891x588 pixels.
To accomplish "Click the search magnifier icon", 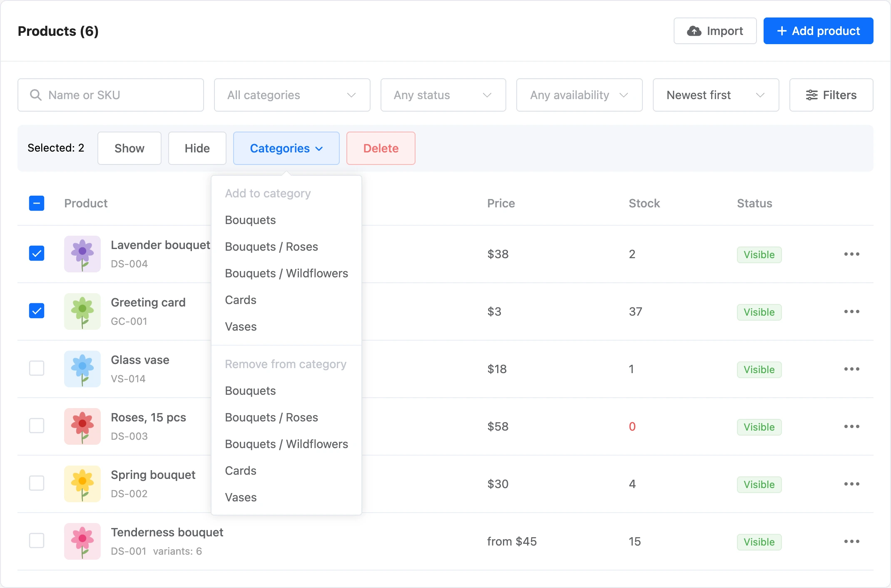I will coord(36,95).
